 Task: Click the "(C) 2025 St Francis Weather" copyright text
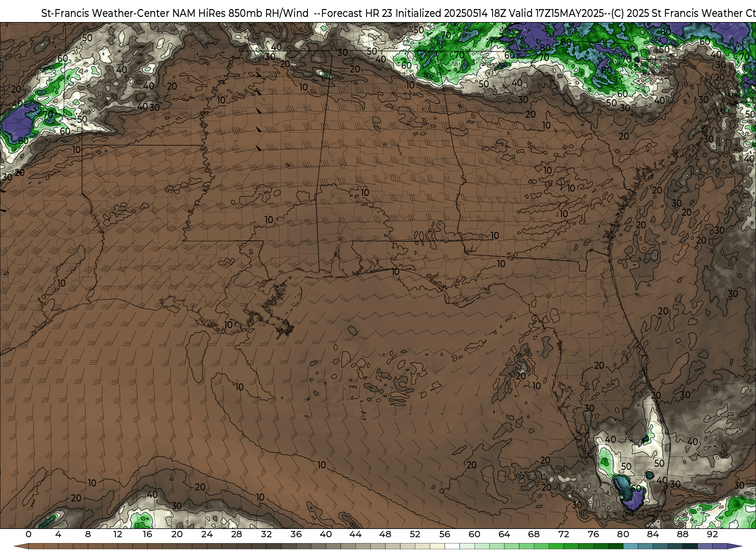(676, 13)
